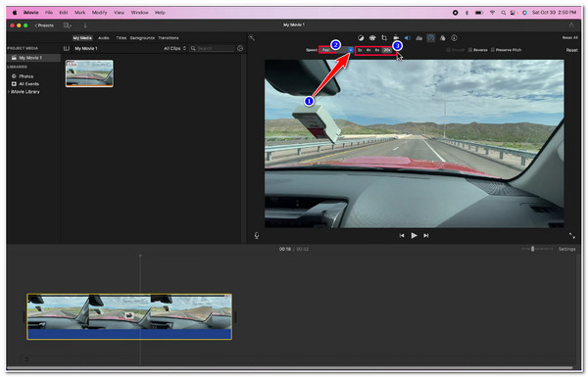Open the clip filter and audio effects tool

[x=443, y=38]
